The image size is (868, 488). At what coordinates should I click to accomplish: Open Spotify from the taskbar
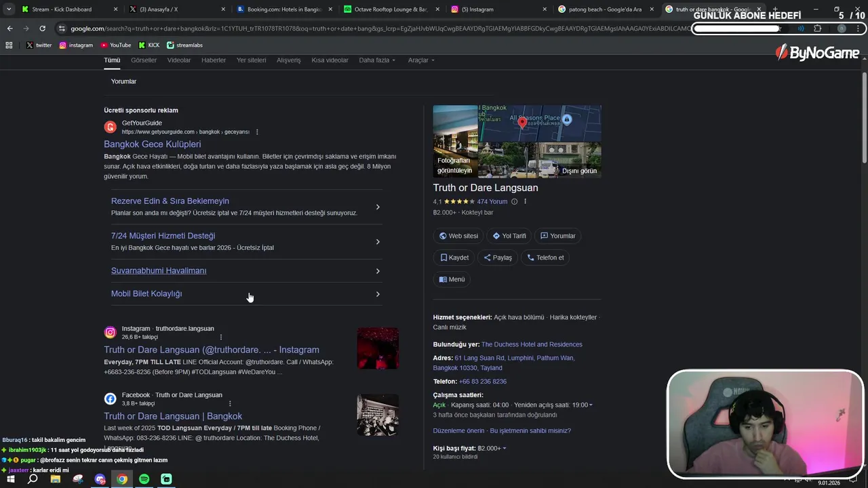144,479
